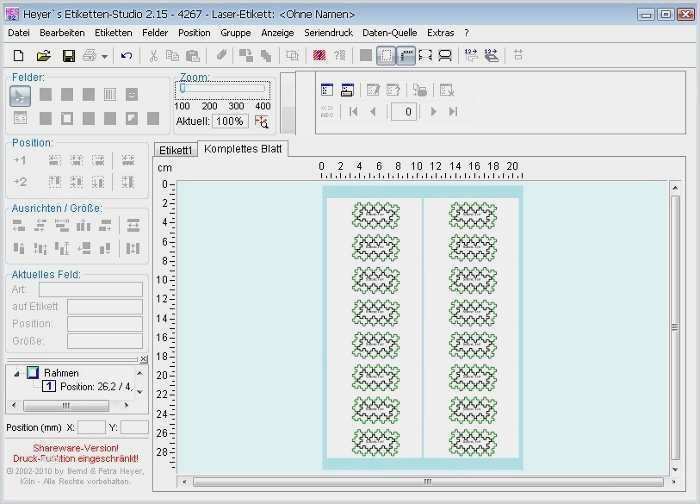Image resolution: width=700 pixels, height=504 pixels.
Task: Click the record number field showing 0
Action: coord(404,112)
